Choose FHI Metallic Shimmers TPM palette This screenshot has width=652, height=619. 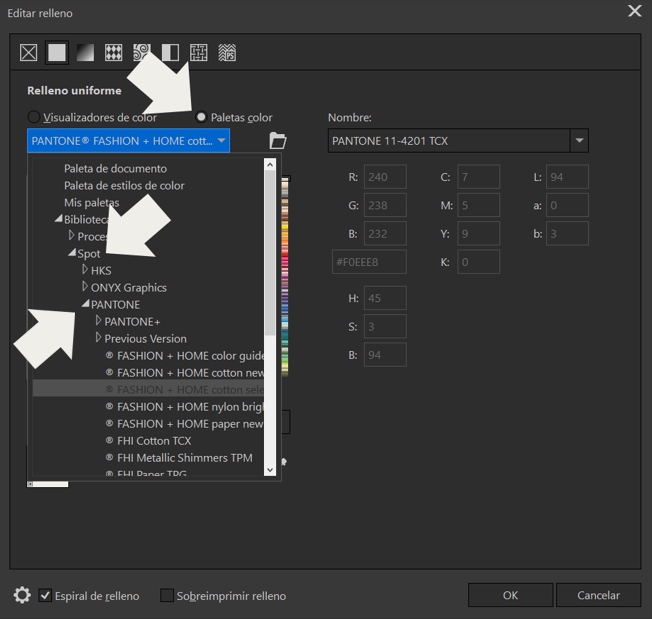pos(148,458)
